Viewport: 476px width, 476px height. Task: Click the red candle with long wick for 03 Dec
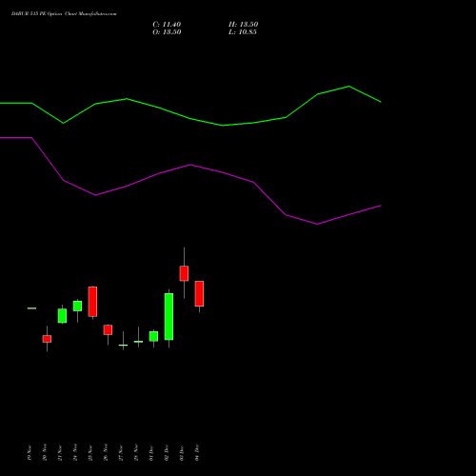184,273
